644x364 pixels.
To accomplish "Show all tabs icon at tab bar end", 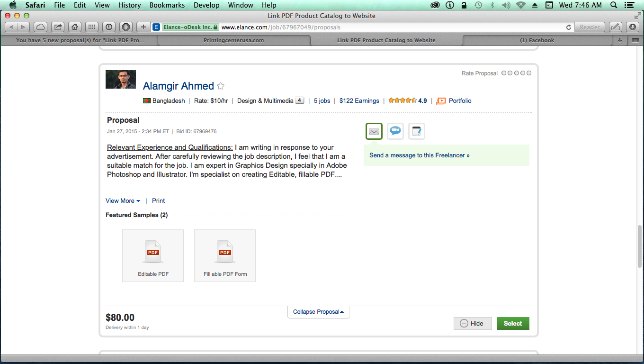I will (x=635, y=40).
